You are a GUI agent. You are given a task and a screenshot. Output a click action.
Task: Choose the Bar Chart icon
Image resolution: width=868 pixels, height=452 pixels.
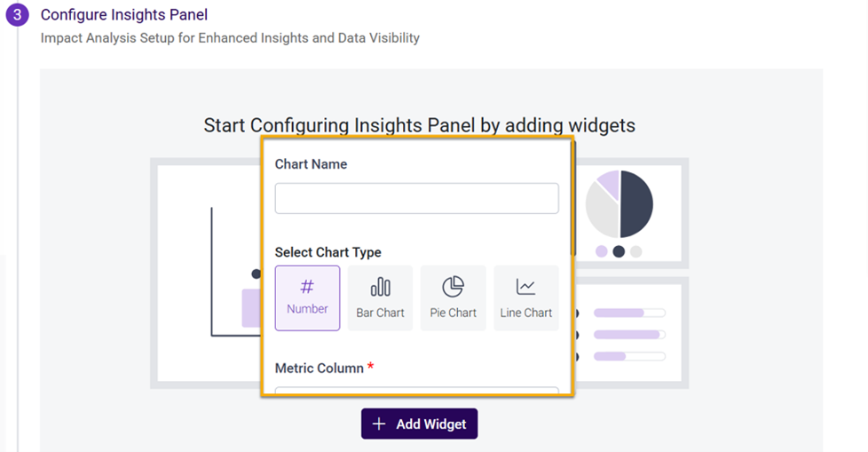pyautogui.click(x=380, y=286)
